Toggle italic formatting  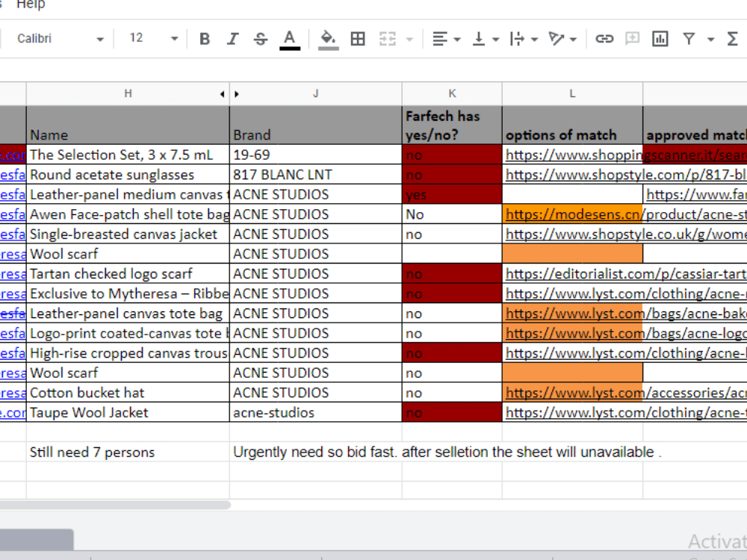(x=232, y=39)
